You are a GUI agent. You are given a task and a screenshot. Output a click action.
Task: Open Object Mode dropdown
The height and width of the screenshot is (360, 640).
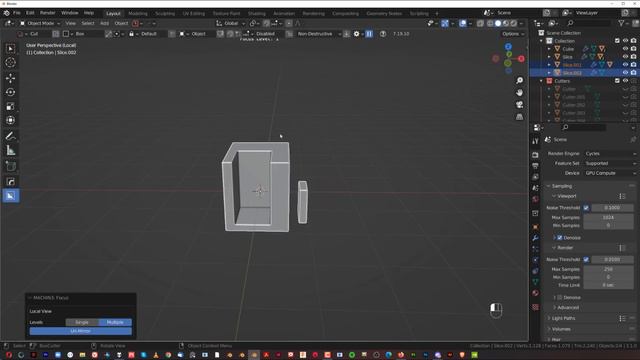tap(40, 23)
